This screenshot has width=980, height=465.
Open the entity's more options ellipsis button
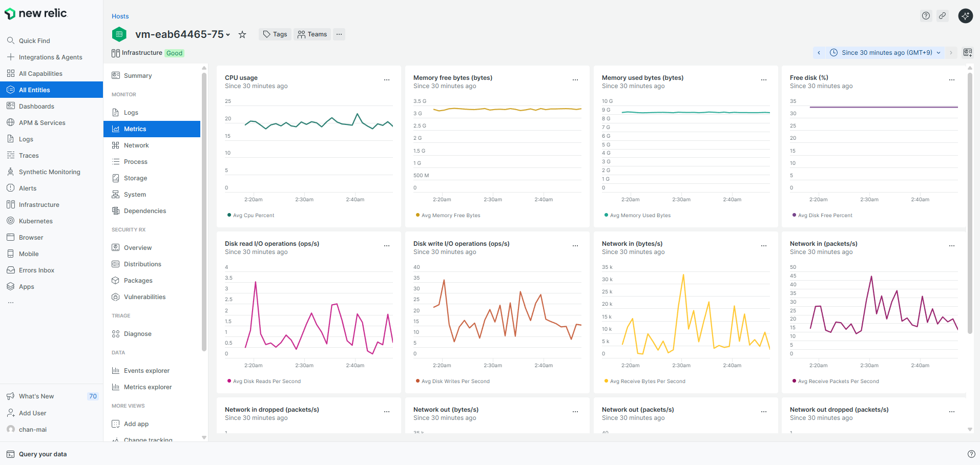click(x=339, y=34)
